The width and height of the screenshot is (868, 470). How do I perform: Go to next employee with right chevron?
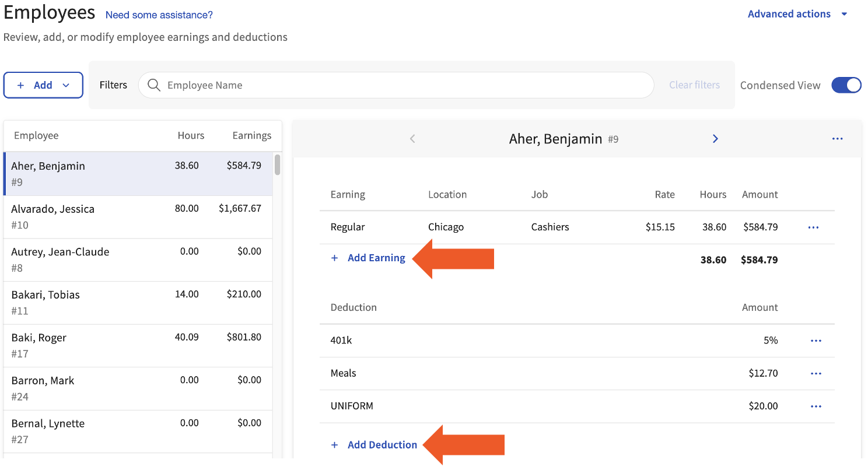[x=715, y=139]
